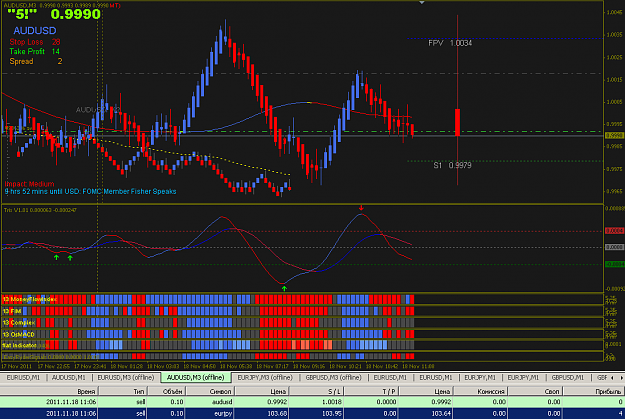Click the flat indicator row label

tap(20, 345)
